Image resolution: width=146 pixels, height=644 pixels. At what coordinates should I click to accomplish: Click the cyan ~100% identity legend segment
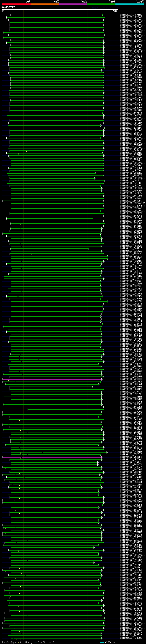130,4
